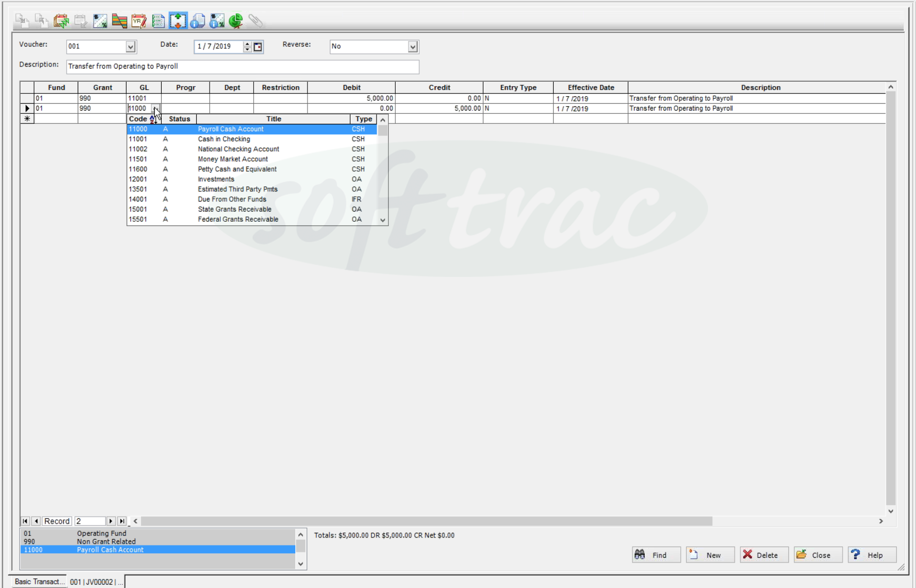The height and width of the screenshot is (588, 916).
Task: Select the new-record row marked with an asterisk
Action: click(x=27, y=119)
